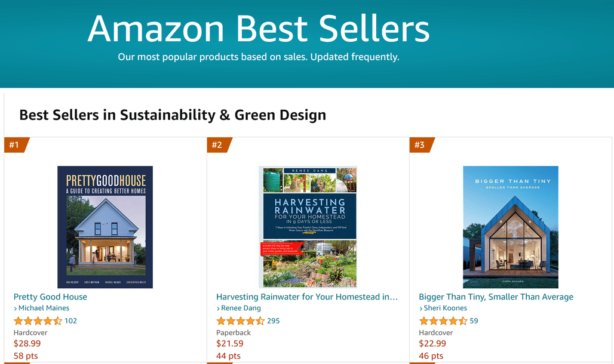Click the $21.59 paperback price
This screenshot has height=364, width=614.
(230, 344)
